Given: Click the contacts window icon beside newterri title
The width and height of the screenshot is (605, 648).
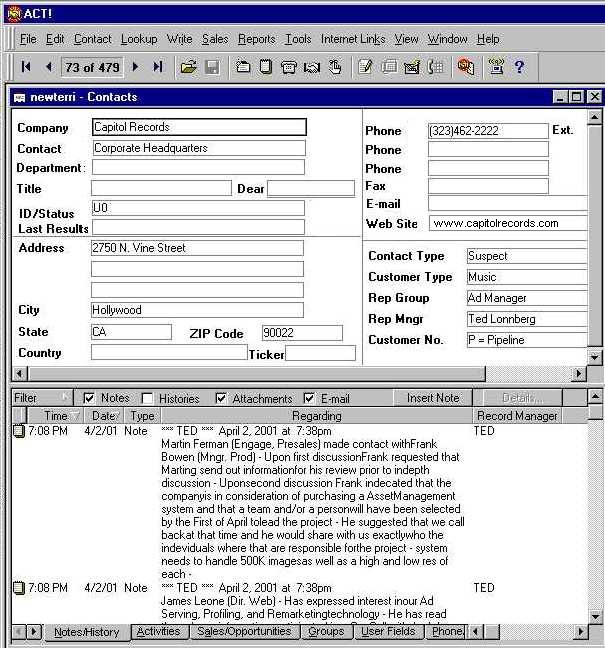Looking at the screenshot, I should tap(19, 98).
